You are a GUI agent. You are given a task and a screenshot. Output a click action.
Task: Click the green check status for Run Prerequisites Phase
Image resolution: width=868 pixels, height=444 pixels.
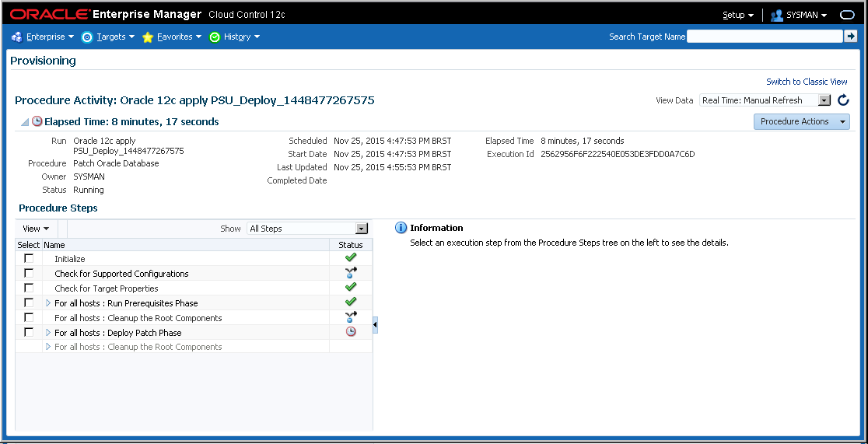351,302
